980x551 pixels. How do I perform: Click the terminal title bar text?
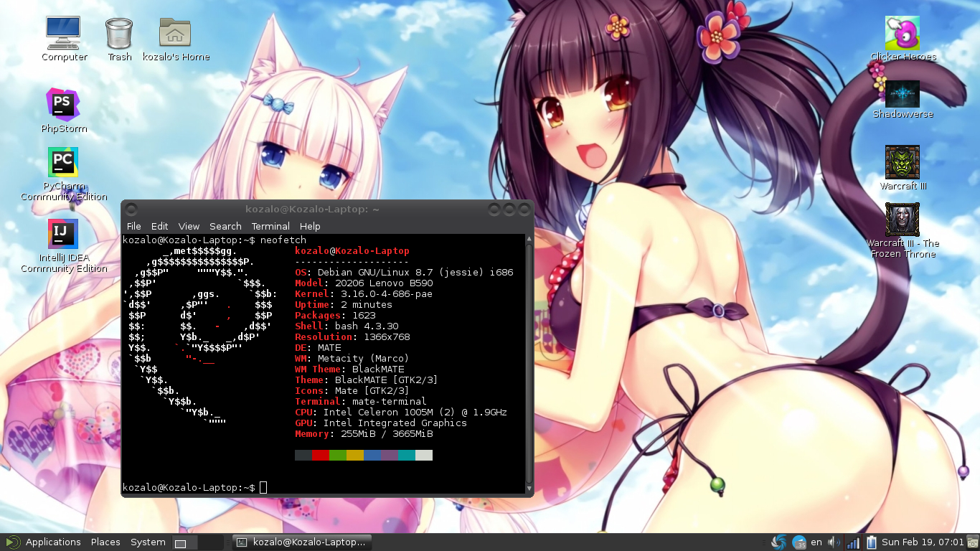[312, 209]
